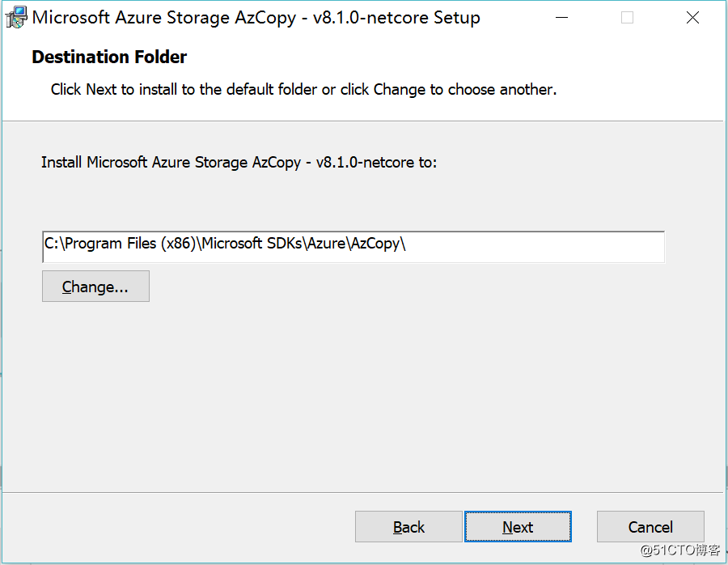This screenshot has height=565, width=728.
Task: Click the 'Destination Folder' heading
Action: click(109, 57)
